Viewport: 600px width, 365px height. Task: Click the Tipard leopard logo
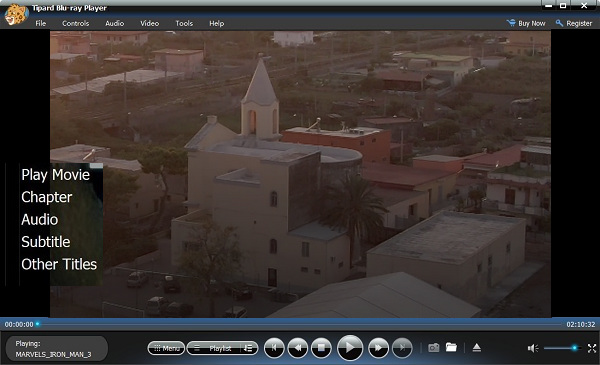pos(15,15)
